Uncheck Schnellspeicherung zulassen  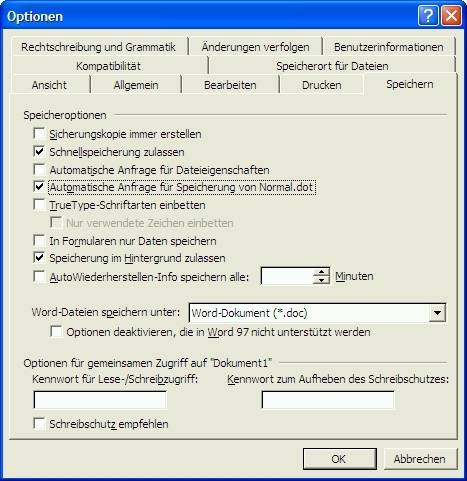pos(39,152)
